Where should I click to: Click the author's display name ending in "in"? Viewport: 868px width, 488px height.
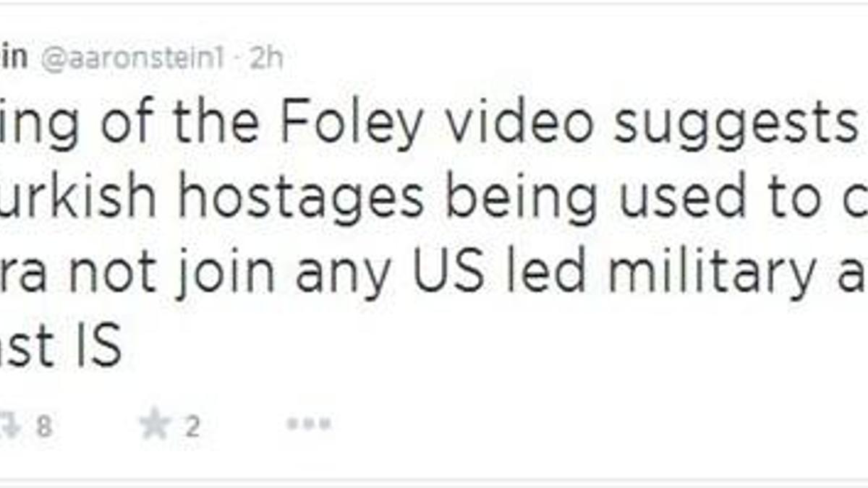pyautogui.click(x=14, y=59)
